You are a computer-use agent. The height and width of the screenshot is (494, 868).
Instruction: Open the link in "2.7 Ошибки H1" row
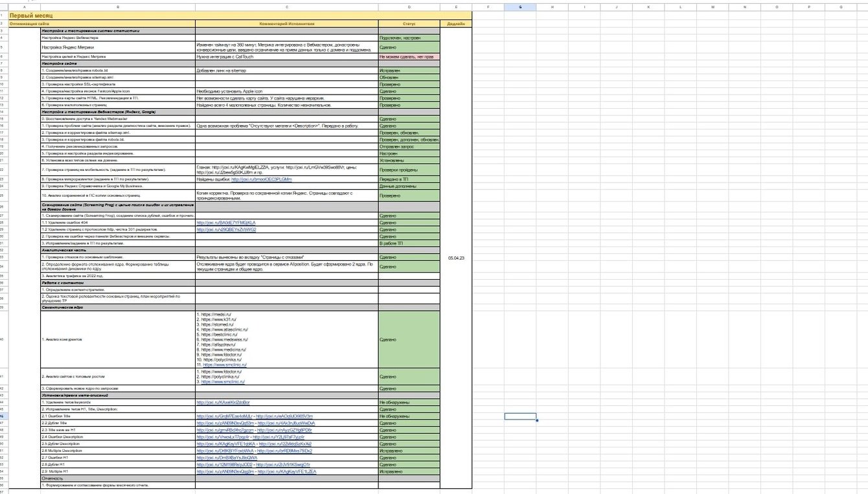pos(226,458)
